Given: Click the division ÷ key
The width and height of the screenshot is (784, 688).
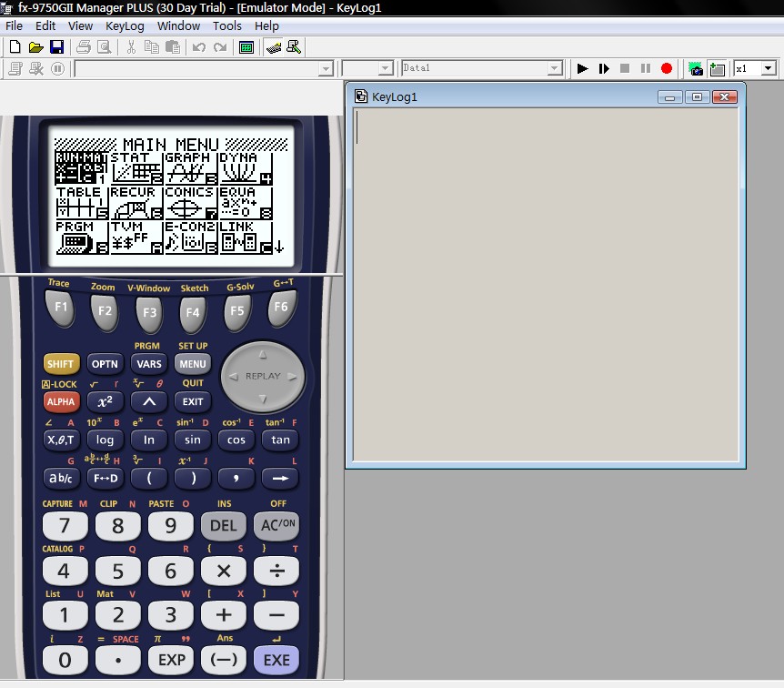Looking at the screenshot, I should click(x=276, y=571).
